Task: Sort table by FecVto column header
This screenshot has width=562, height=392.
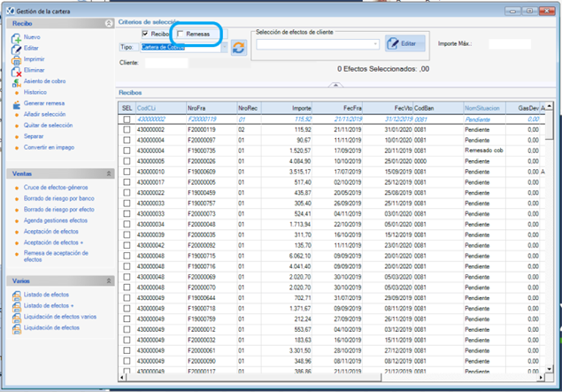Action: click(388, 108)
